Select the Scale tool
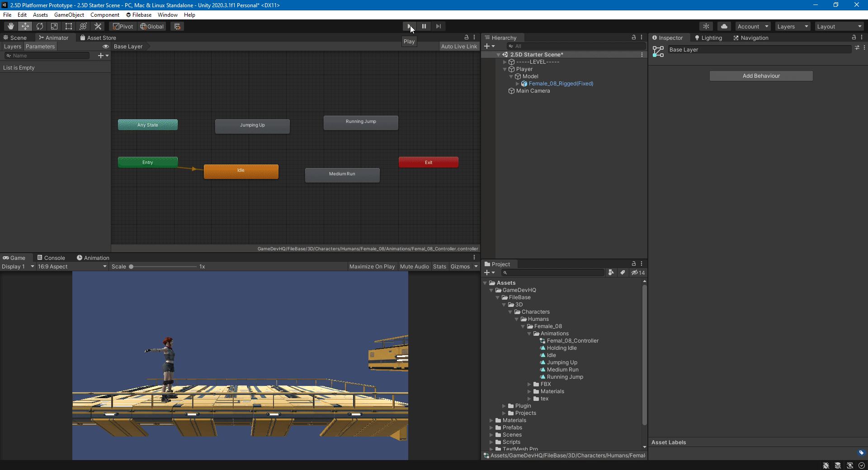The width and height of the screenshot is (868, 470). pos(54,26)
